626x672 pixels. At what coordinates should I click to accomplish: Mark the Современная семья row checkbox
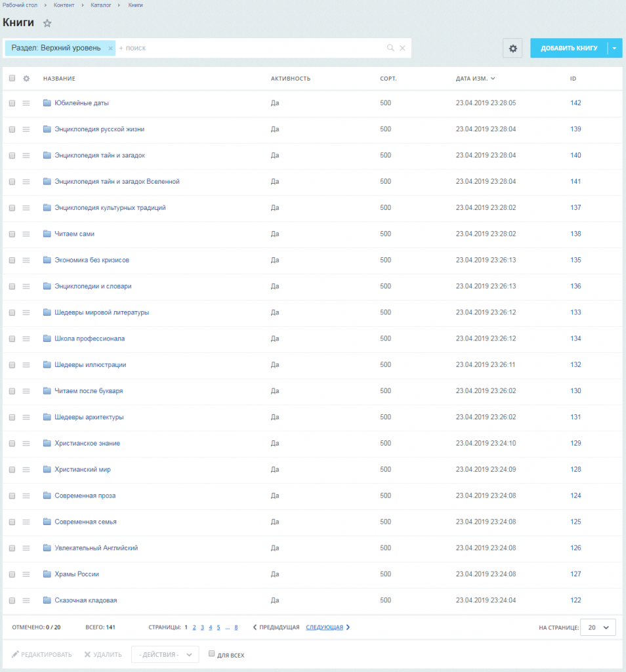12,522
